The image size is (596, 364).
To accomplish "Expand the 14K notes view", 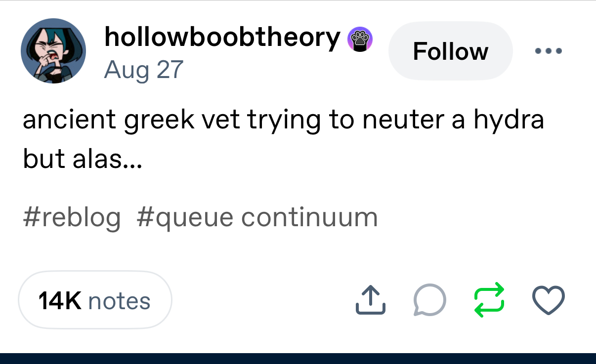I will click(95, 300).
